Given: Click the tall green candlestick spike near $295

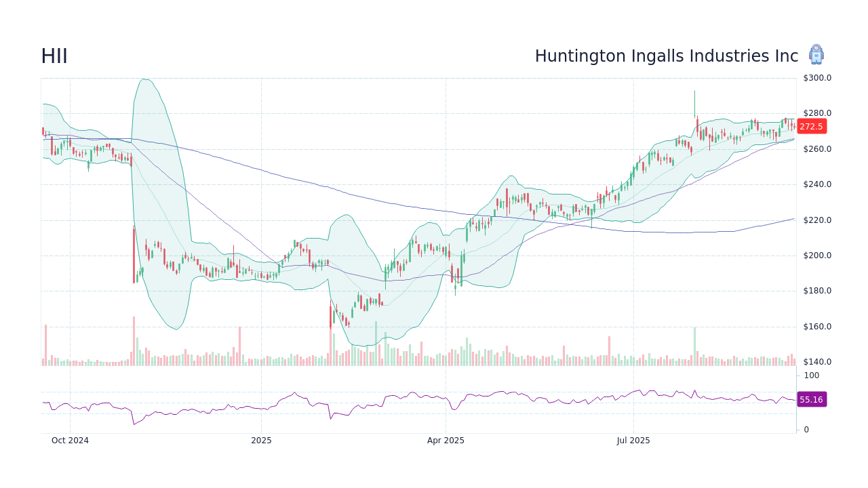Looking at the screenshot, I should point(694,102).
